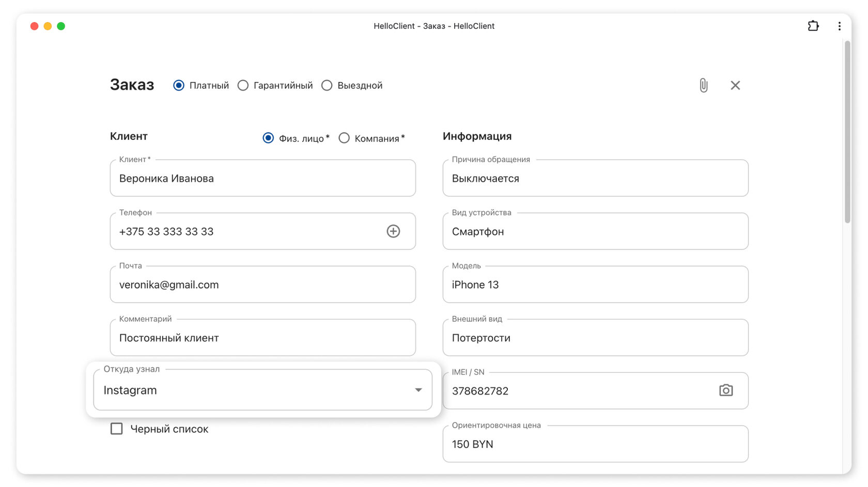Tick the Черный список checkbox
This screenshot has width=868, height=487.
(117, 429)
